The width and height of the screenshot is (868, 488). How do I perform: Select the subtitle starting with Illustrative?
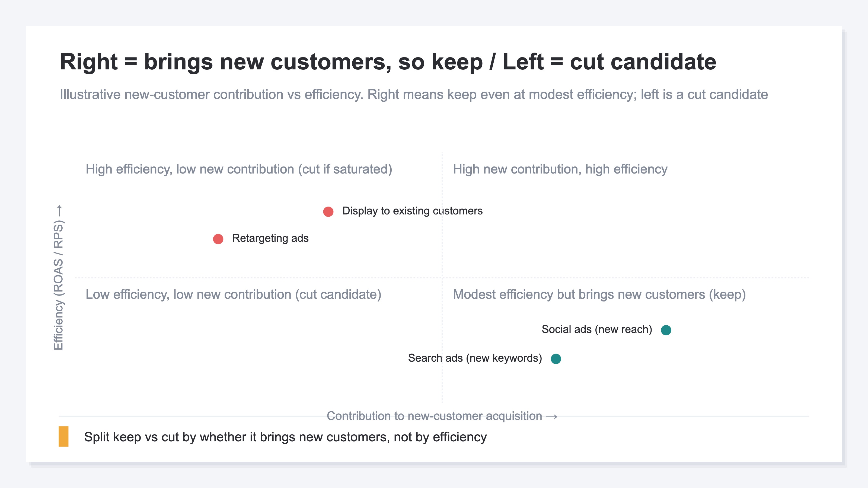coord(414,95)
